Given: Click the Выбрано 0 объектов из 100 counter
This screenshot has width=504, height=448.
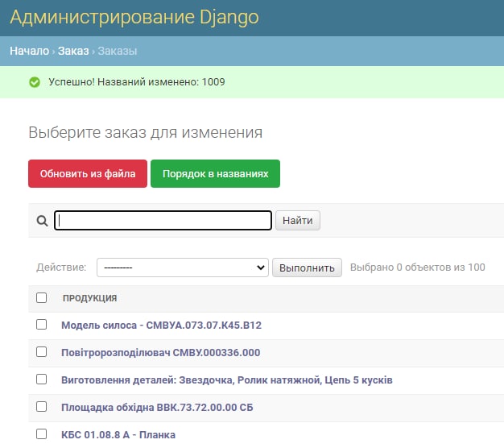Looking at the screenshot, I should 418,268.
